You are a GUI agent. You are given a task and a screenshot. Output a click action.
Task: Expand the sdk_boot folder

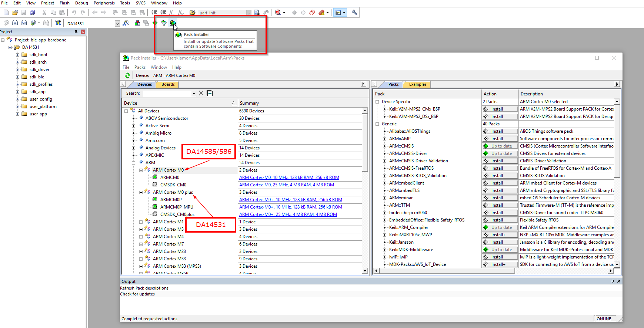[x=17, y=55]
